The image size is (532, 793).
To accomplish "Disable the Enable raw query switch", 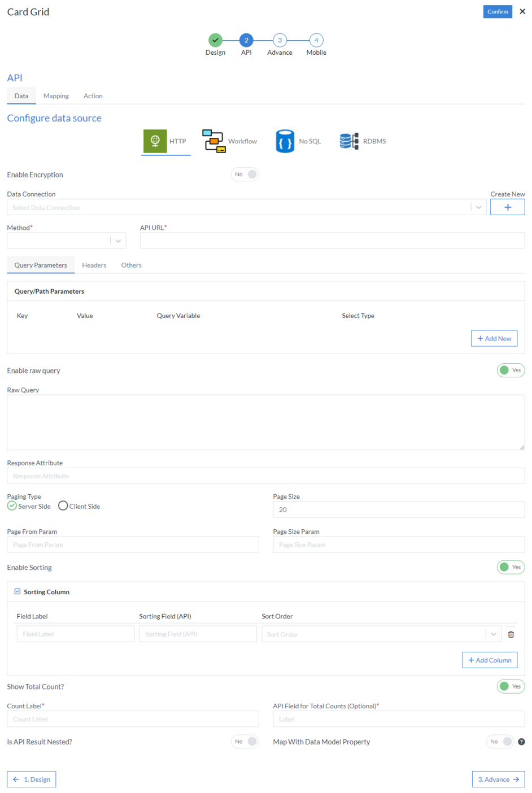I will point(511,370).
